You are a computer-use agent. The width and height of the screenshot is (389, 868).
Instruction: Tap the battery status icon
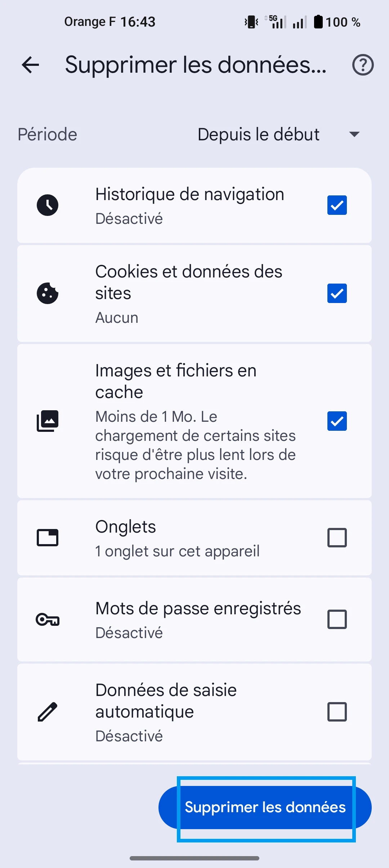[x=318, y=22]
